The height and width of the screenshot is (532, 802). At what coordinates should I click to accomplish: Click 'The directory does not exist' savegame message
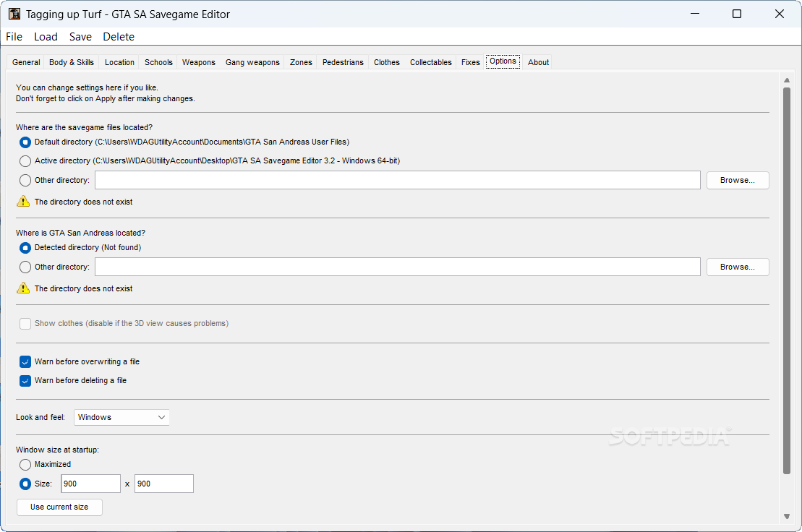pos(83,202)
